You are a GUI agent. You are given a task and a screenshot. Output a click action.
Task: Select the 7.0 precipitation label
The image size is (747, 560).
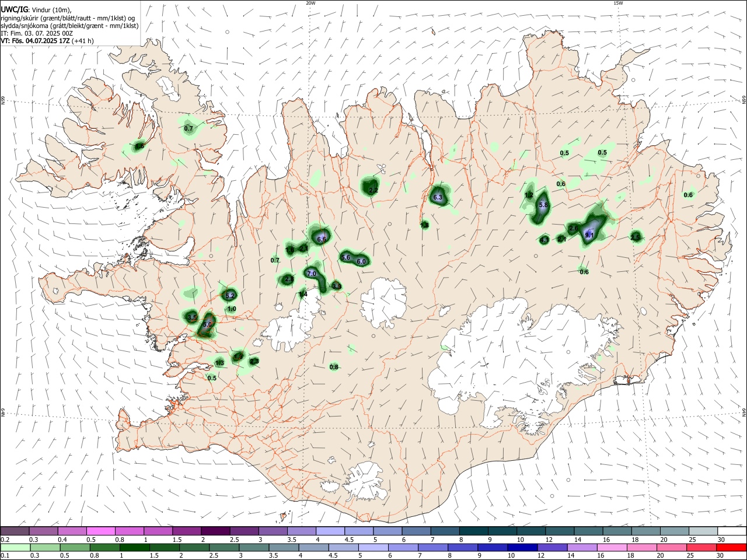pos(312,274)
